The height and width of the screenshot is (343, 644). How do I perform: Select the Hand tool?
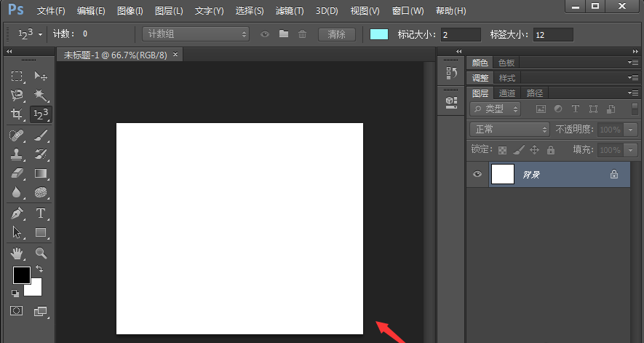[17, 253]
